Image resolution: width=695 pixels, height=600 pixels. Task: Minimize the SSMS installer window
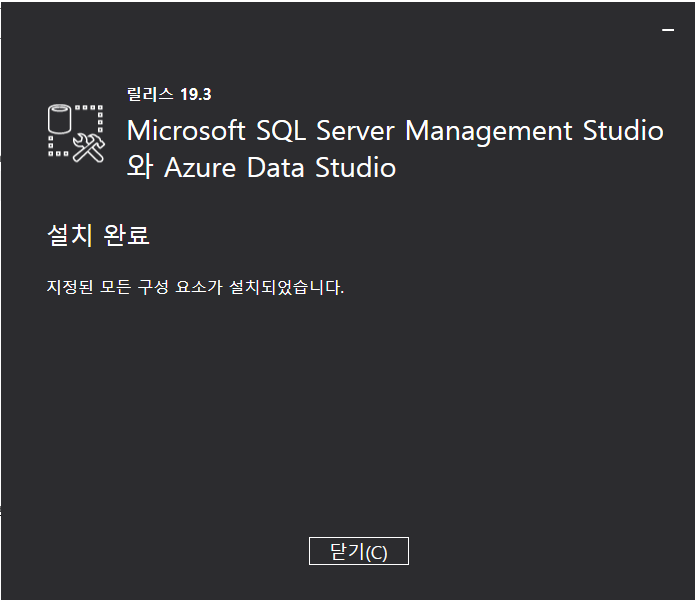[x=668, y=30]
